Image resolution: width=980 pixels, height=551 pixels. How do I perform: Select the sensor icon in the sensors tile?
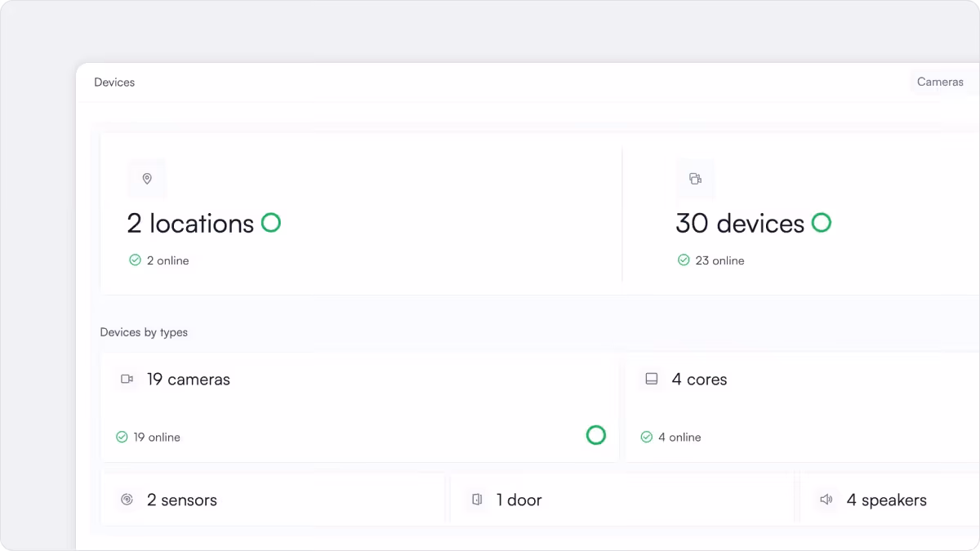click(x=127, y=500)
